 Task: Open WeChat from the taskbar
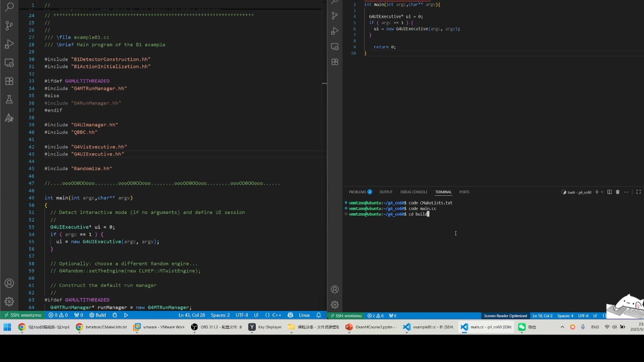[527, 327]
